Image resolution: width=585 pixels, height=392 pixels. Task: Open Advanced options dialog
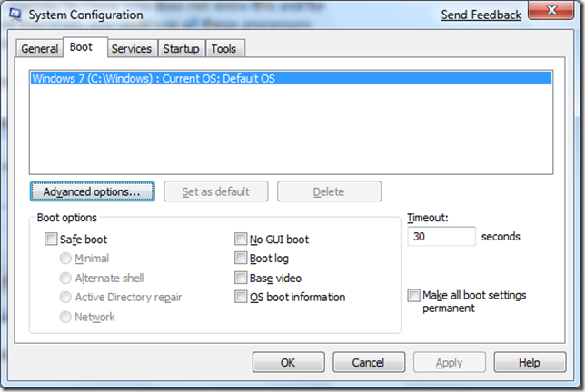click(x=92, y=191)
